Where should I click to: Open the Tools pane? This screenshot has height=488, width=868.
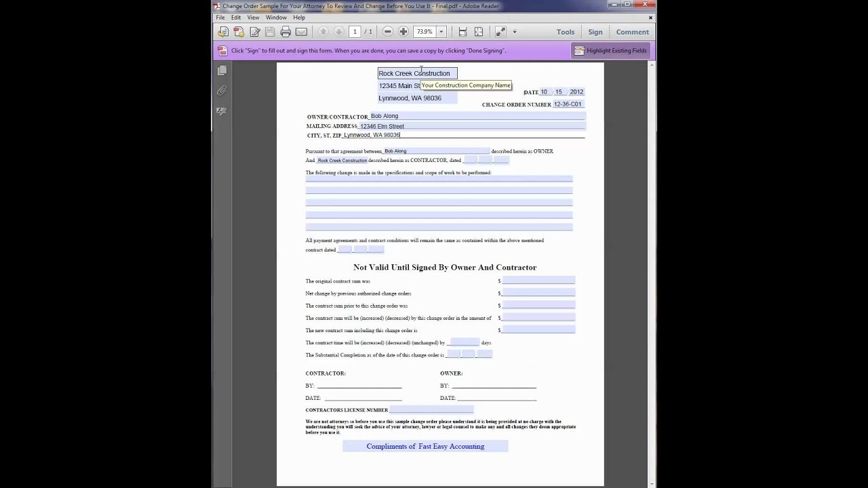[x=566, y=32]
